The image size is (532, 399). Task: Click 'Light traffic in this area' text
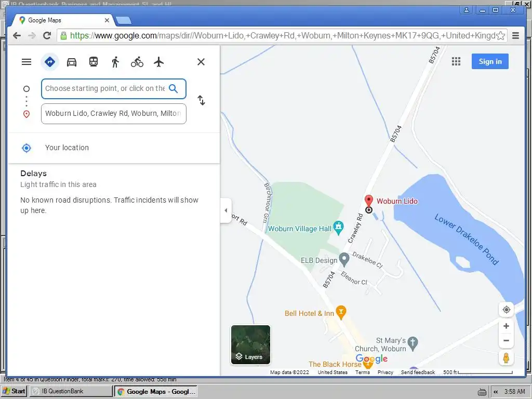(x=58, y=184)
